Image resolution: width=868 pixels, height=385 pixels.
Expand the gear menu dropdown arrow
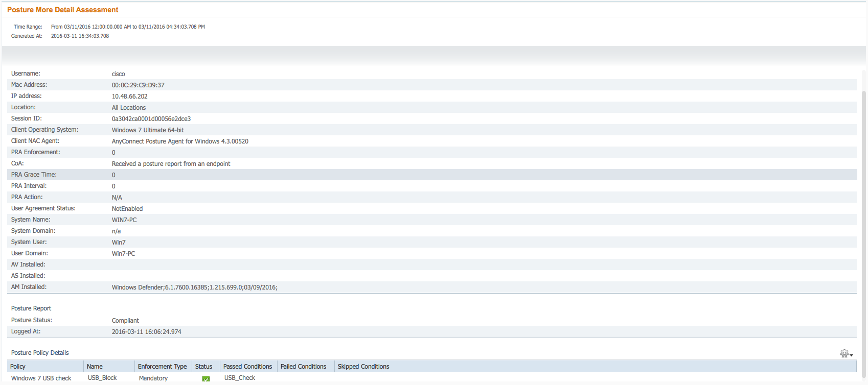[x=851, y=355]
